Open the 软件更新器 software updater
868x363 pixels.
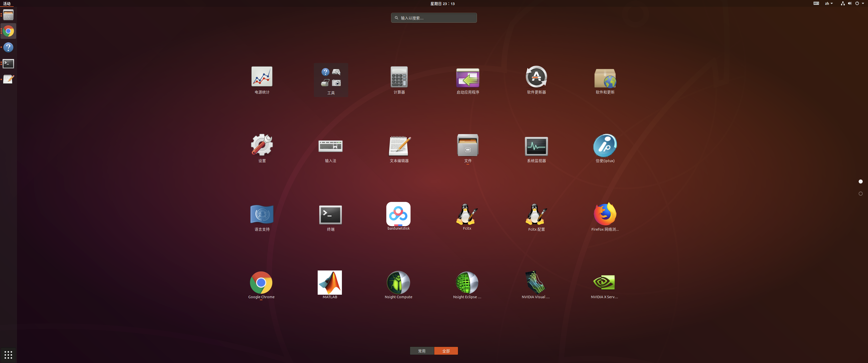click(x=536, y=77)
